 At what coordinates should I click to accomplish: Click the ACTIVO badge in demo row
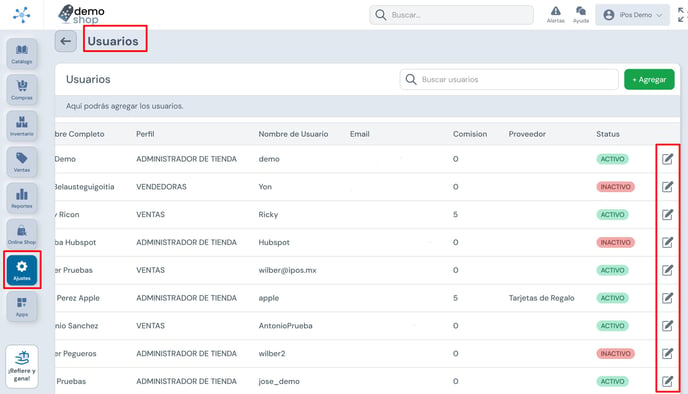[x=612, y=159]
